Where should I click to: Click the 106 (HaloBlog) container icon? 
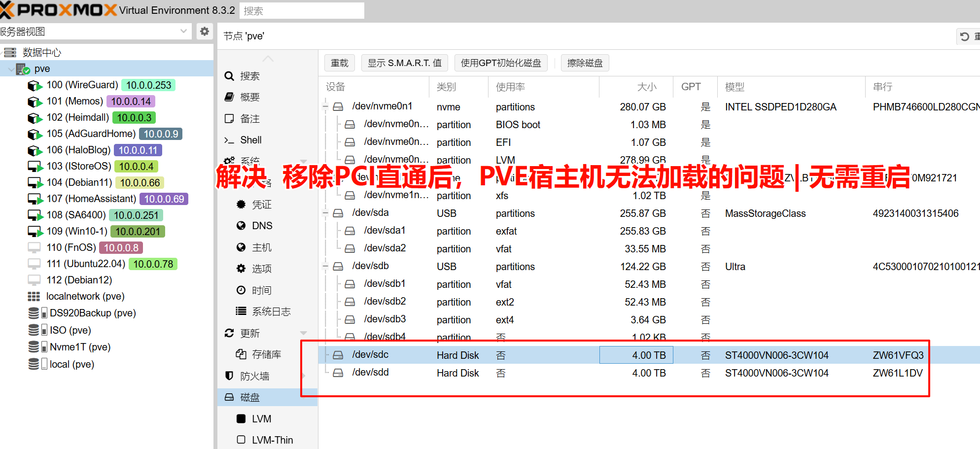pos(35,150)
